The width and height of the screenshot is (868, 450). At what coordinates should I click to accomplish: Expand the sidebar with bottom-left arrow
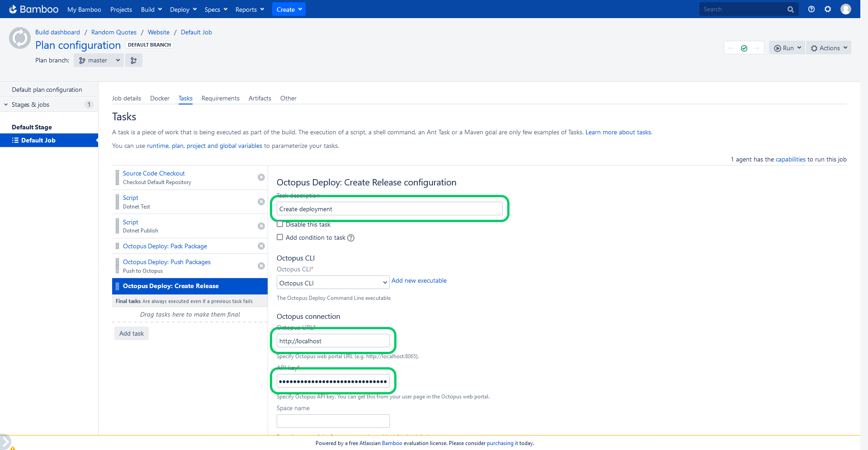pyautogui.click(x=5, y=442)
